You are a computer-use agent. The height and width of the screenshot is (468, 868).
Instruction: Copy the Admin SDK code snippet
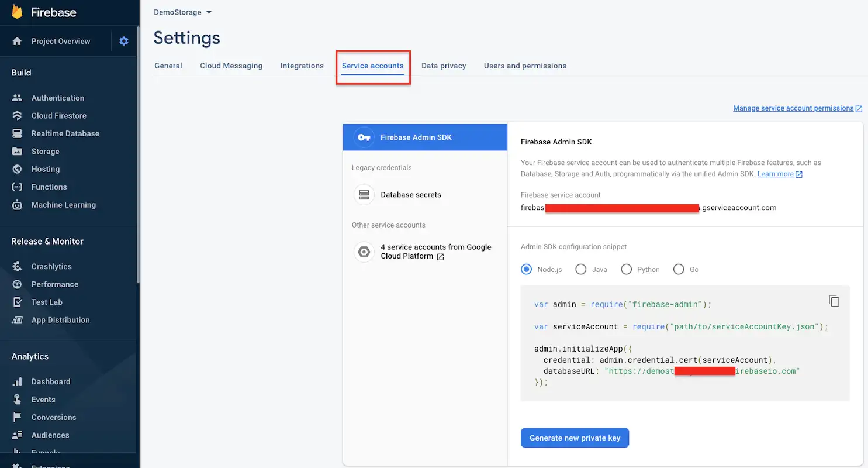834,301
